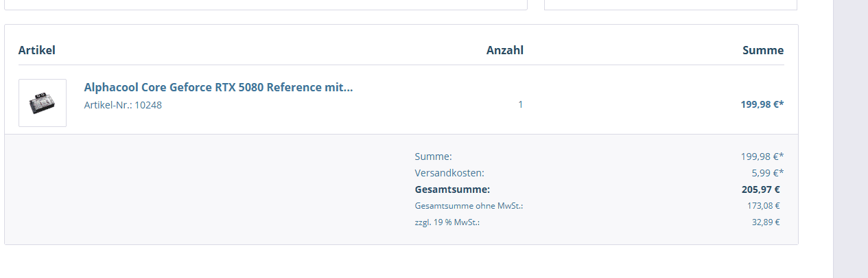Image resolution: width=868 pixels, height=278 pixels.
Task: Click the empty panel above Artikel table
Action: point(265,4)
